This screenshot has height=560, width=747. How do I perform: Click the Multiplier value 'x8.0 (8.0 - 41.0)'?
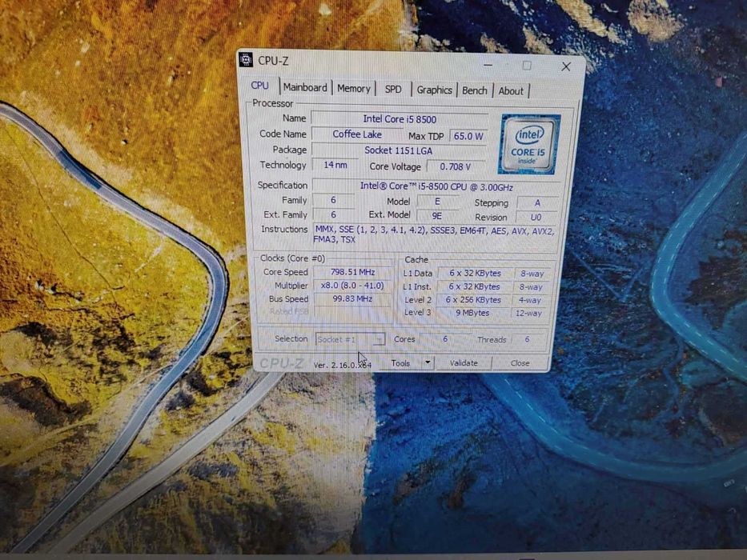352,286
